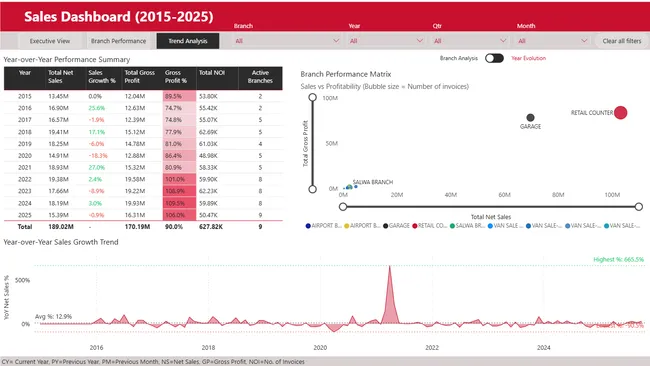Click the GARAGE legend marker
The image size is (650, 366).
point(386,226)
